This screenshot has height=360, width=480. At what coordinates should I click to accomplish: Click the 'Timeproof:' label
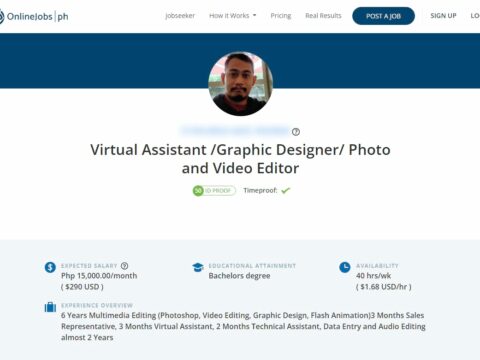pos(260,190)
